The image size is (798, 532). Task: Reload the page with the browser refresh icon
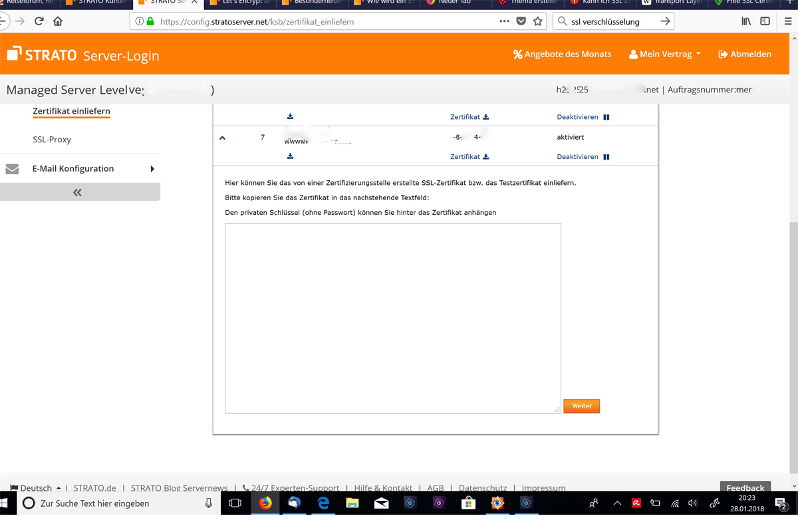pos(39,21)
